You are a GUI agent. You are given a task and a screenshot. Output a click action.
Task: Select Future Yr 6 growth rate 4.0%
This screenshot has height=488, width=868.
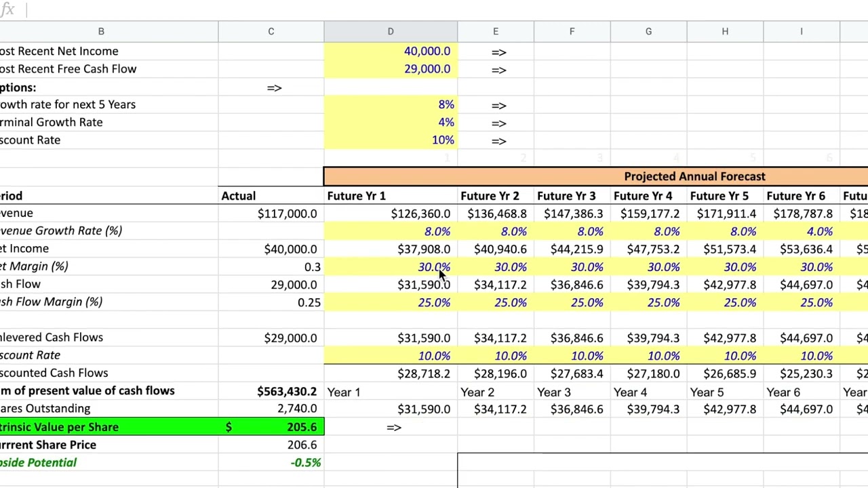(x=801, y=231)
